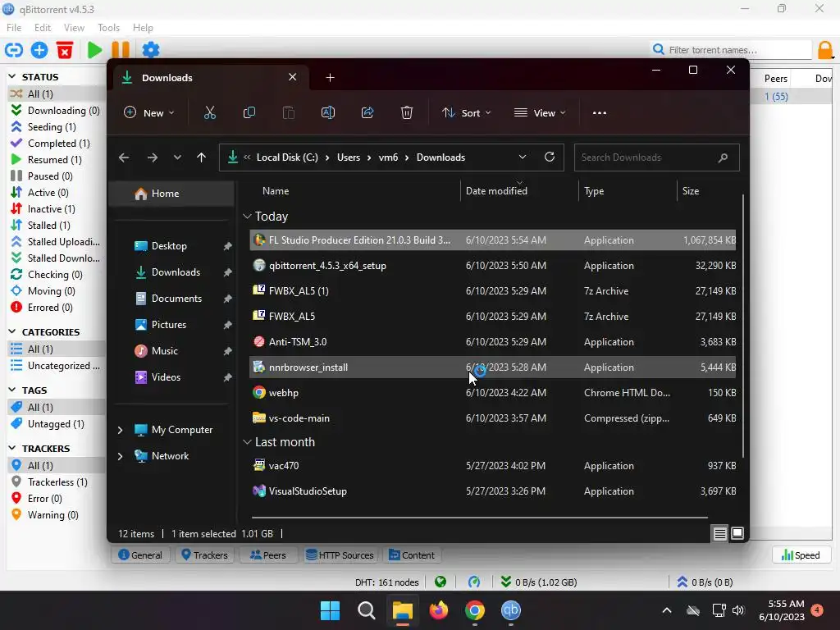840x630 pixels.
Task: Click Cut scissors icon in Explorer toolbar
Action: (x=209, y=113)
